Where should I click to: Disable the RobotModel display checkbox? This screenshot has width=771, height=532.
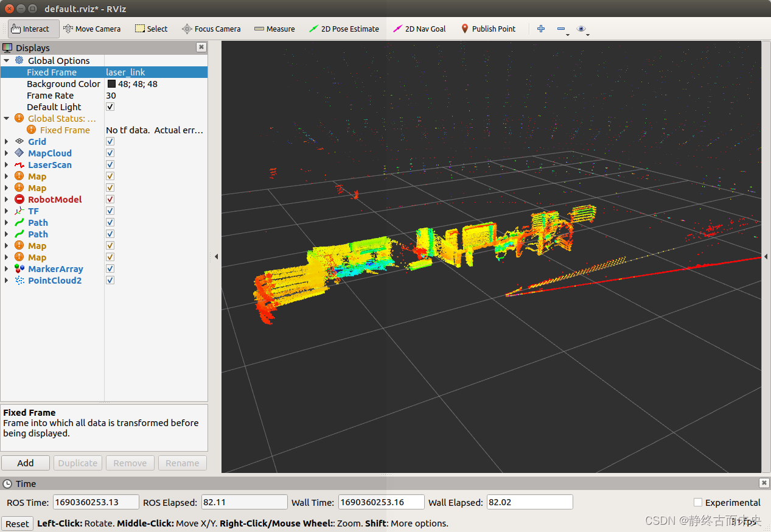(x=110, y=199)
